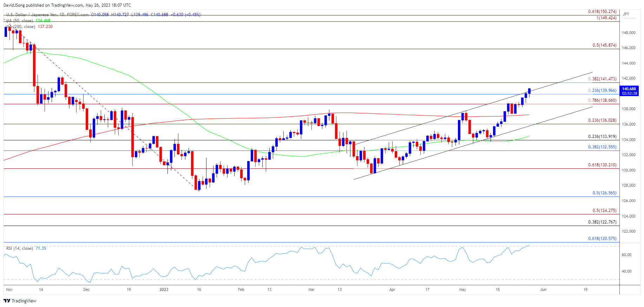
Task: Click the May label on time axis
Action: (x=462, y=289)
